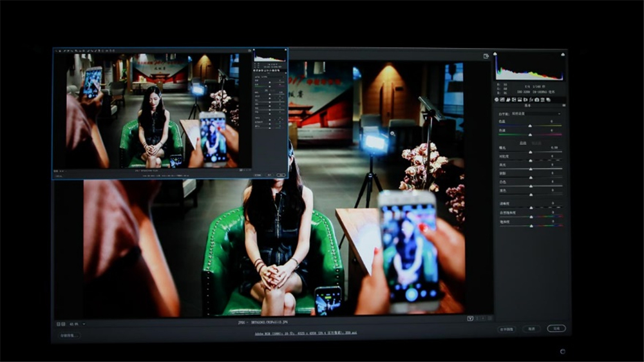This screenshot has height=362, width=644.
Task: Open the Camera Calibration panel tab icon
Action: tap(537, 100)
